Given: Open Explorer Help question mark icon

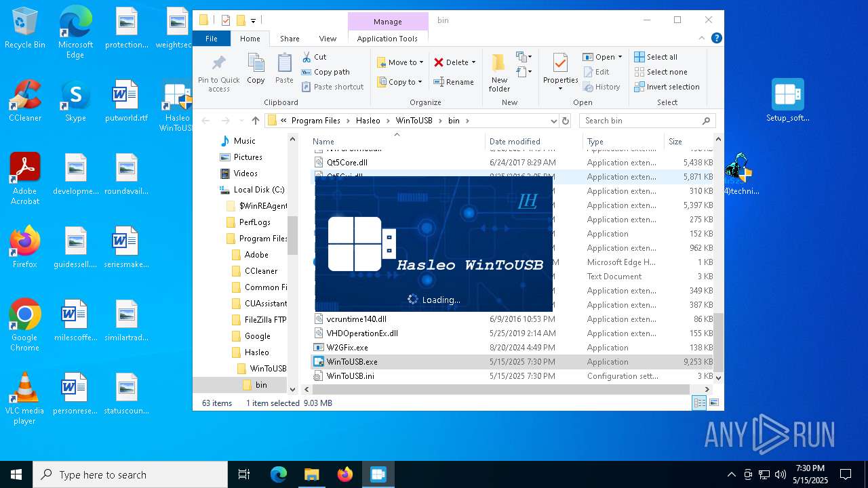Looking at the screenshot, I should click(716, 39).
